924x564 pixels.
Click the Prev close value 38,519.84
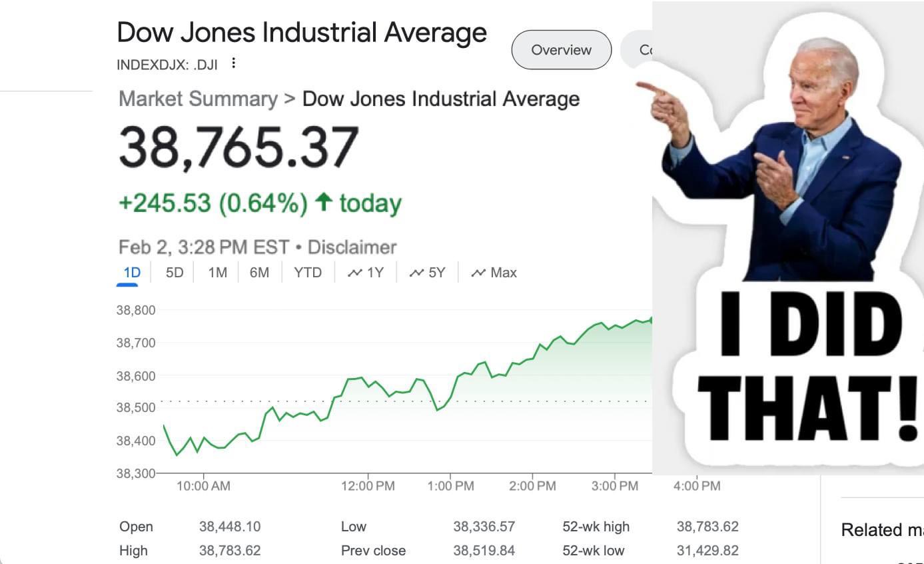tap(484, 551)
